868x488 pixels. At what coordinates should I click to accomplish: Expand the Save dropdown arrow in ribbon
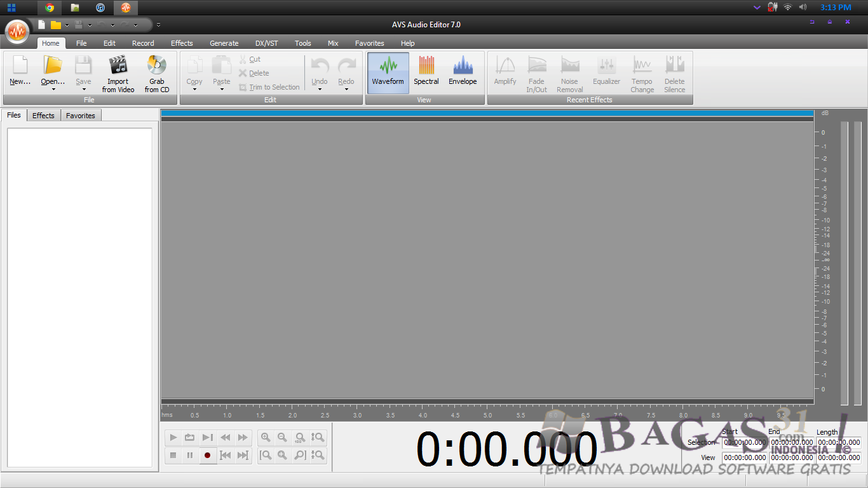pyautogui.click(x=84, y=89)
